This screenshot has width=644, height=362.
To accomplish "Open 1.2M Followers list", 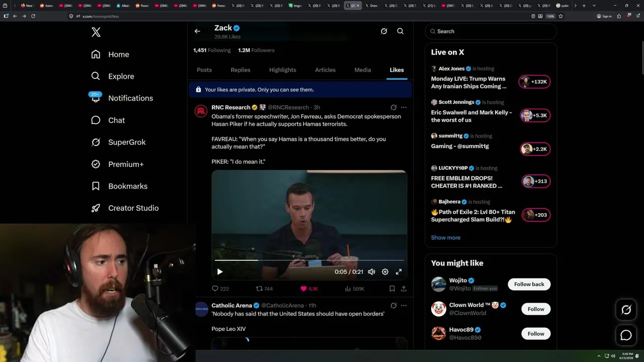I will 256,50.
